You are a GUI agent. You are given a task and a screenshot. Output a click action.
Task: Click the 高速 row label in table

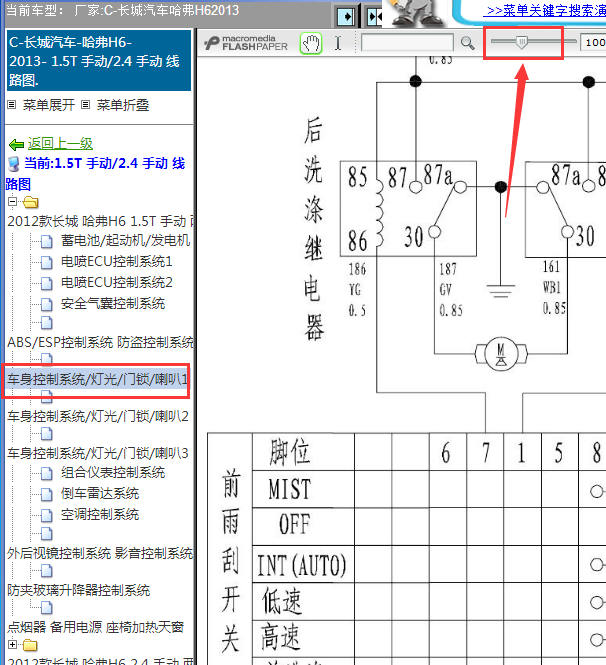(280, 637)
